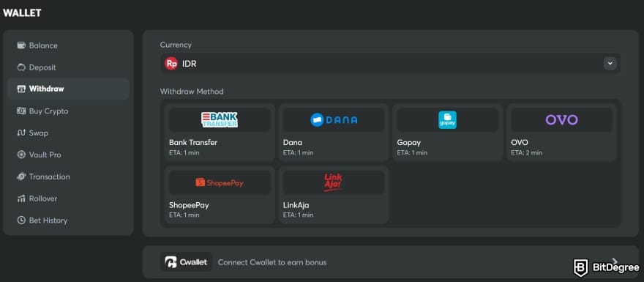Click the 'Currency' label
The width and height of the screenshot is (644, 282).
176,45
